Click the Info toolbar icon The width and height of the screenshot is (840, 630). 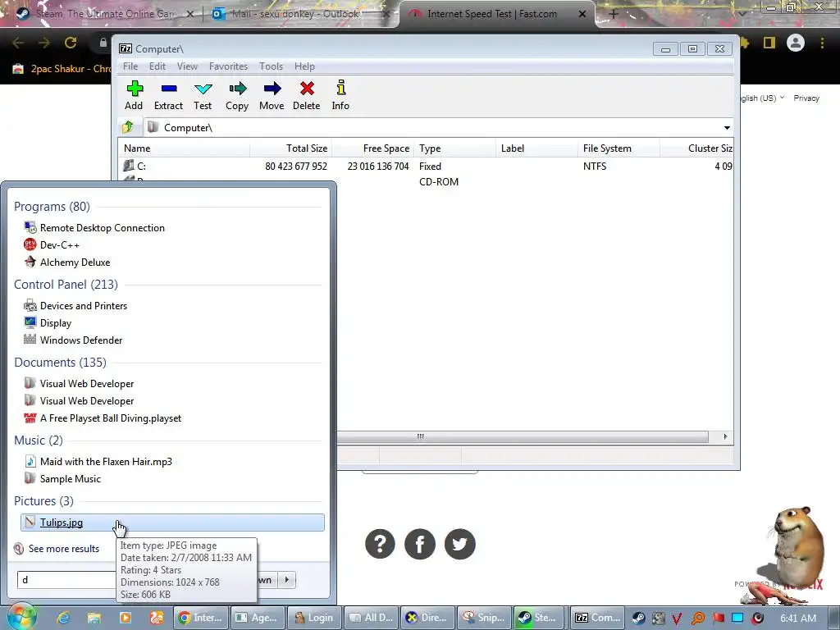(x=340, y=95)
